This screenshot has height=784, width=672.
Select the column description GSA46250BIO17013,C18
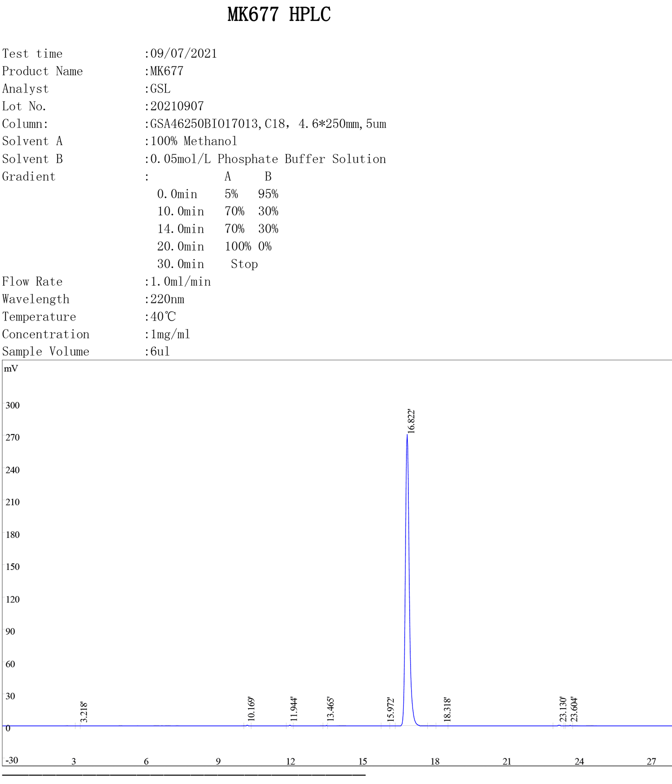pos(217,124)
